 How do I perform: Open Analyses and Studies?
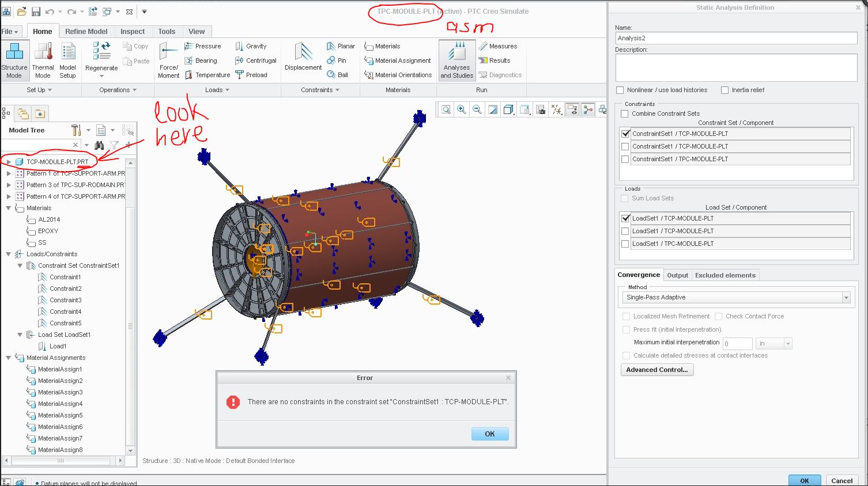click(x=457, y=60)
